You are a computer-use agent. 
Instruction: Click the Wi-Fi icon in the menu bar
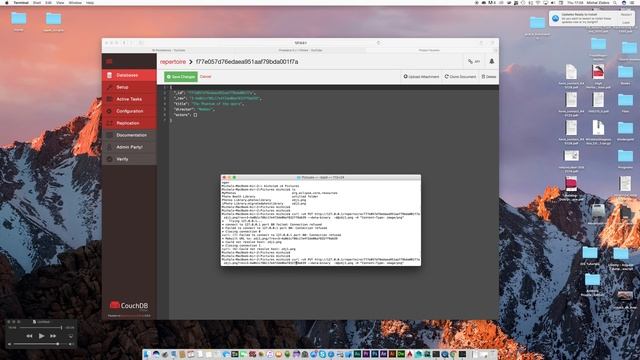[538, 2]
